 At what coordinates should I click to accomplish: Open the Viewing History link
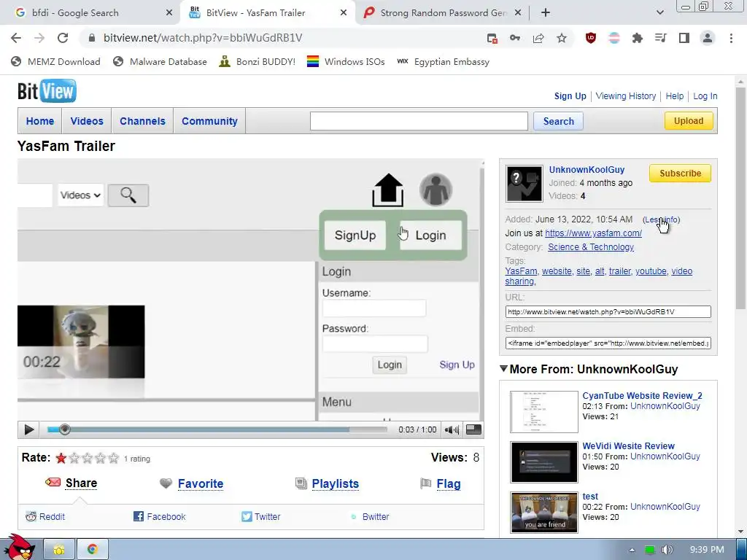625,96
